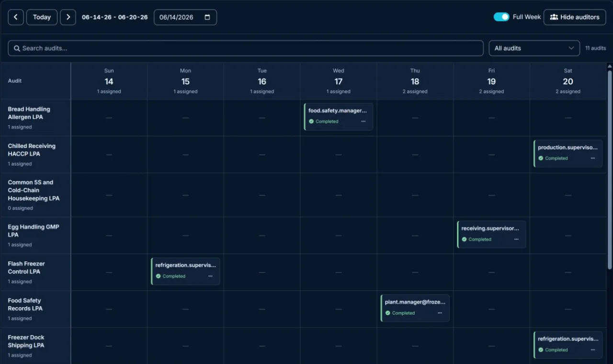Click the Hide auditors button

(x=575, y=17)
